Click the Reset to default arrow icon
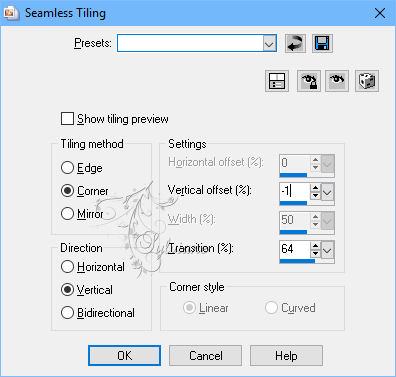Viewport: 396px width, 377px height. (295, 44)
